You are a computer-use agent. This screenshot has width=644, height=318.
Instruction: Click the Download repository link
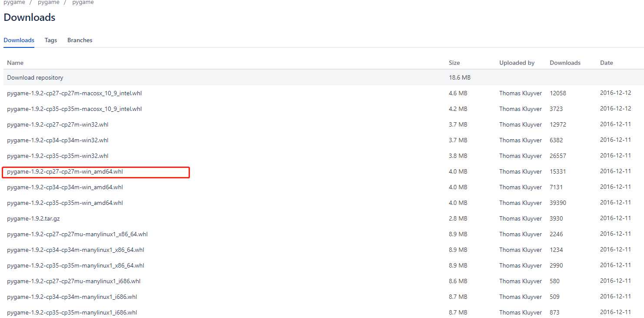(x=35, y=77)
